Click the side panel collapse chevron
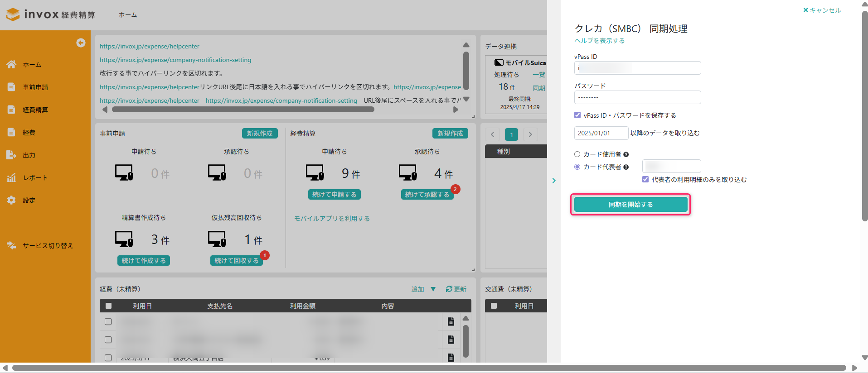868x373 pixels. point(554,181)
